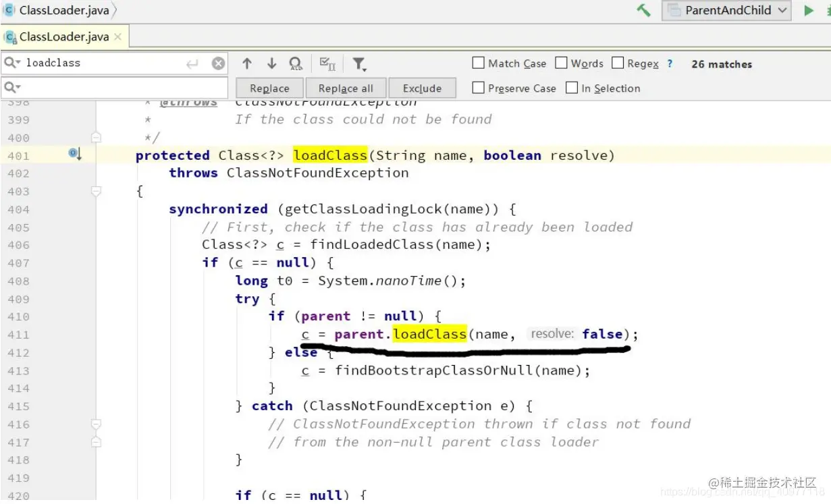Close the ClassLoader.java editor tab
Screen dimensions: 831x504
118,36
